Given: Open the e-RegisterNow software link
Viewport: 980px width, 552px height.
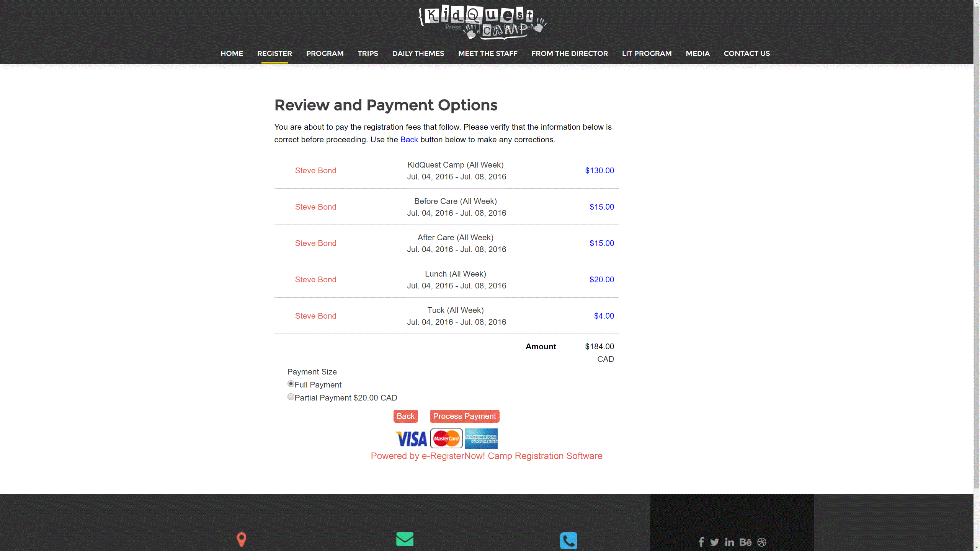Looking at the screenshot, I should 486,456.
